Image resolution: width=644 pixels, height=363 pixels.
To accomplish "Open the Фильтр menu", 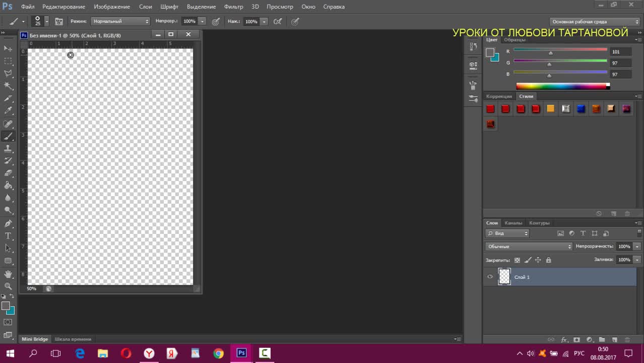I will tap(234, 7).
